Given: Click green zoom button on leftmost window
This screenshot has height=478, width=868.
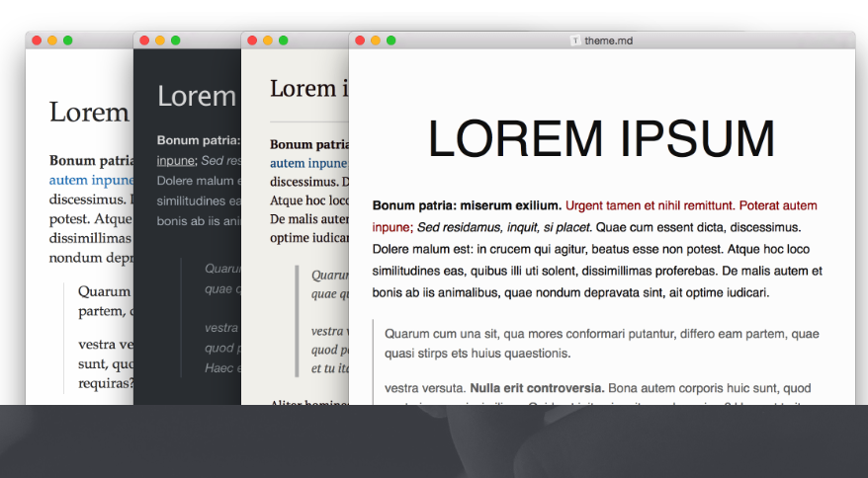Looking at the screenshot, I should tap(67, 40).
